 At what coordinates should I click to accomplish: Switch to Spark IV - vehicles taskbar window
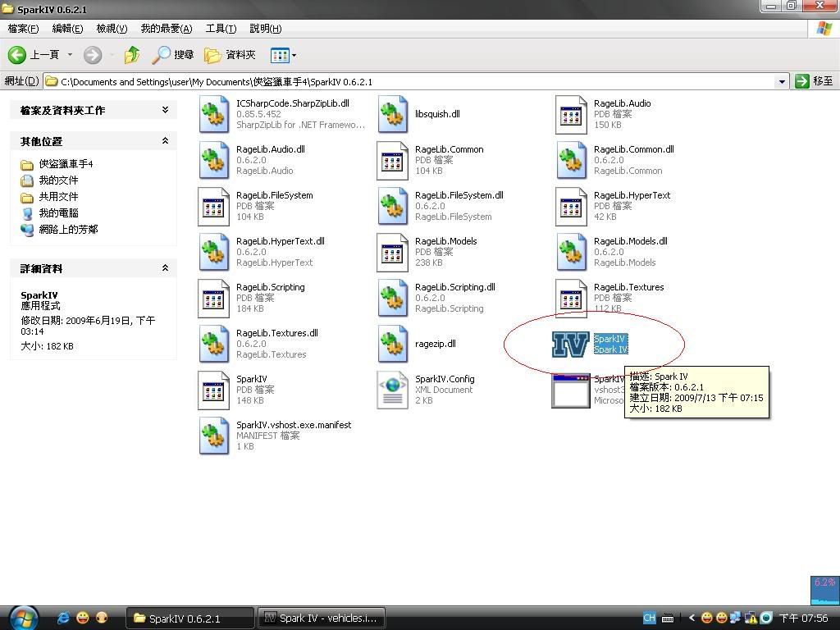(322, 618)
